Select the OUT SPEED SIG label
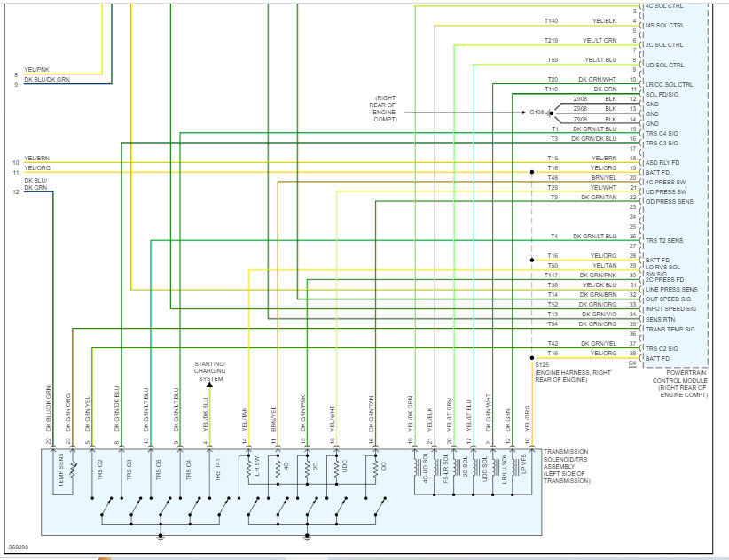This screenshot has width=729, height=560. tap(668, 299)
